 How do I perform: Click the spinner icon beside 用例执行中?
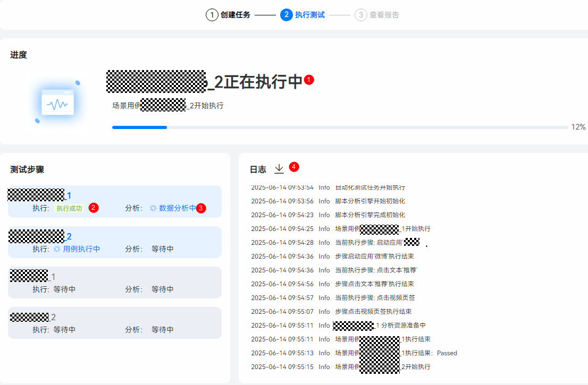[x=57, y=249]
